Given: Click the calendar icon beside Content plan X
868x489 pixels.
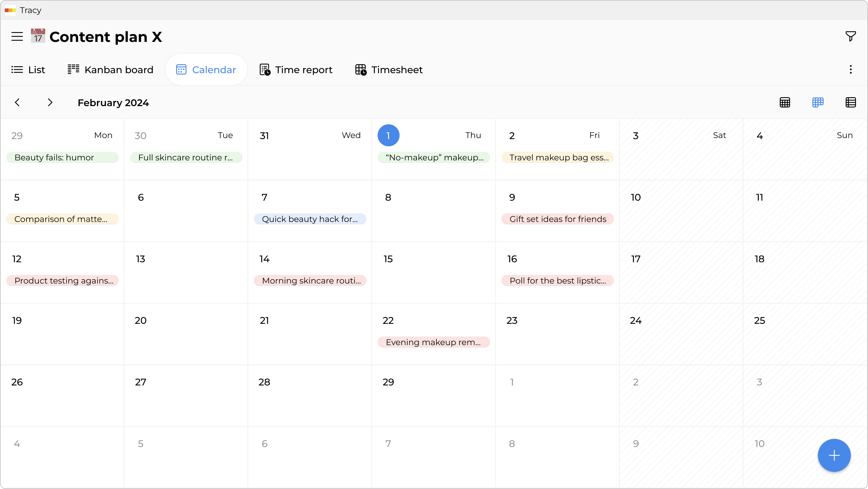Looking at the screenshot, I should [x=37, y=36].
